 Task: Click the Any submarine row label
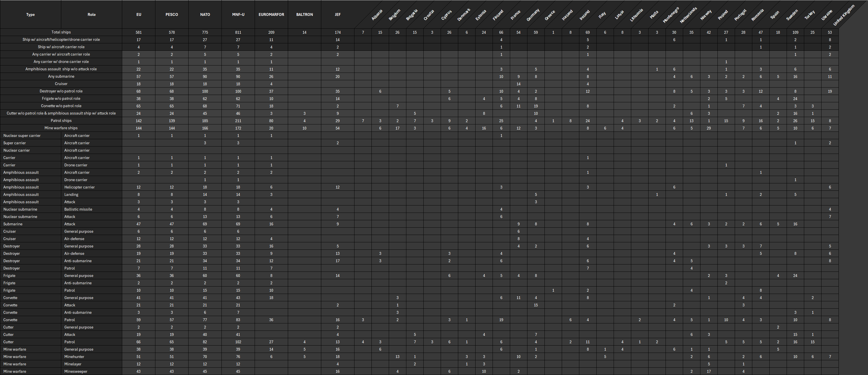pos(61,77)
